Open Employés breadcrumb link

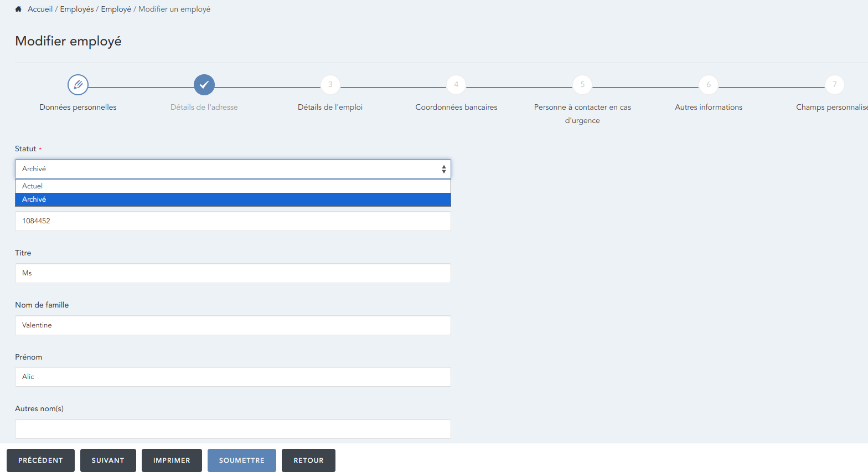[x=77, y=9]
